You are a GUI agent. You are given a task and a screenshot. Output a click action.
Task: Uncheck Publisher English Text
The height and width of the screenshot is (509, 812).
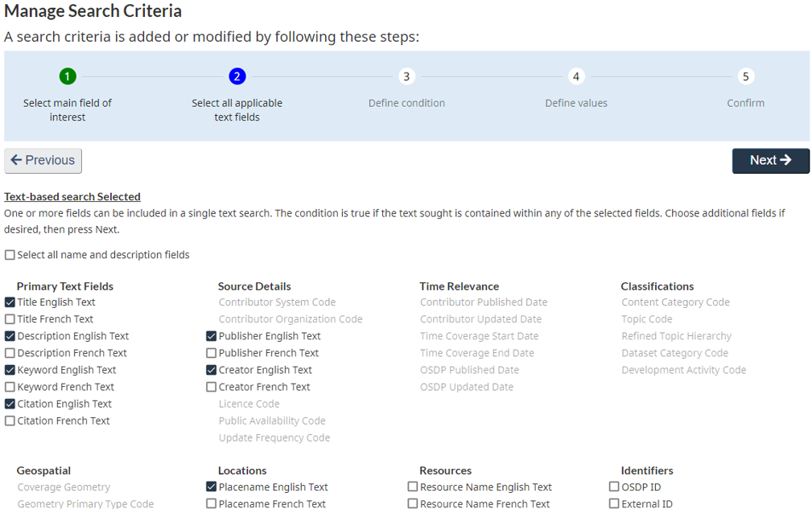click(x=211, y=335)
